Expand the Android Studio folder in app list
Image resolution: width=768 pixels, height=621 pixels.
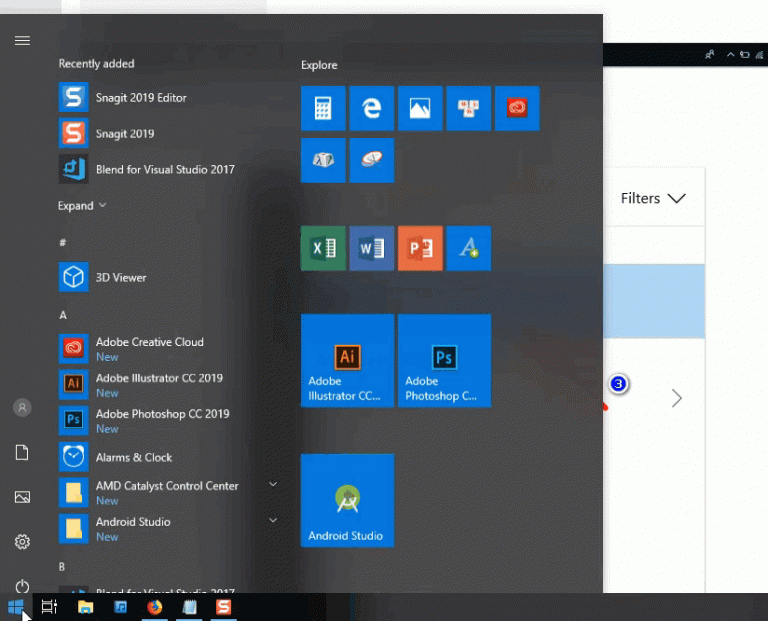coord(273,521)
